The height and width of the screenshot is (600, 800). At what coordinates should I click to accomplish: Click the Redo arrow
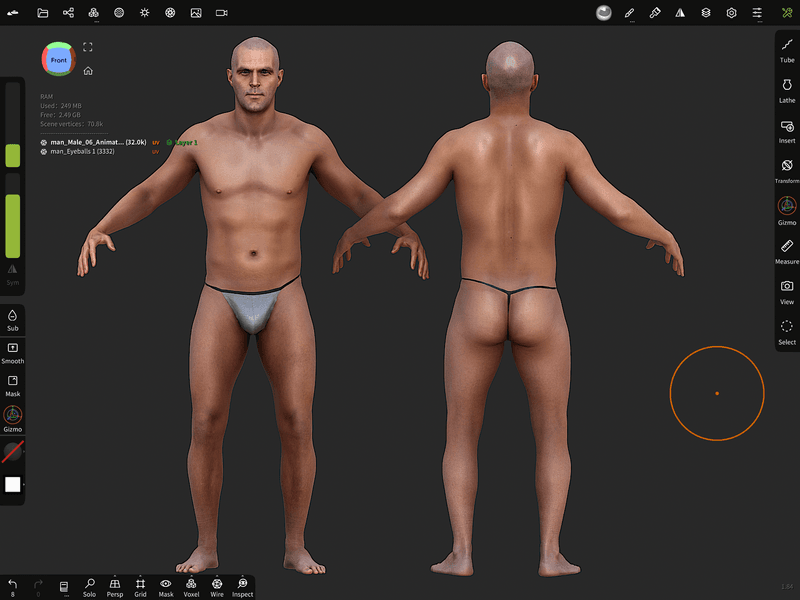38,587
